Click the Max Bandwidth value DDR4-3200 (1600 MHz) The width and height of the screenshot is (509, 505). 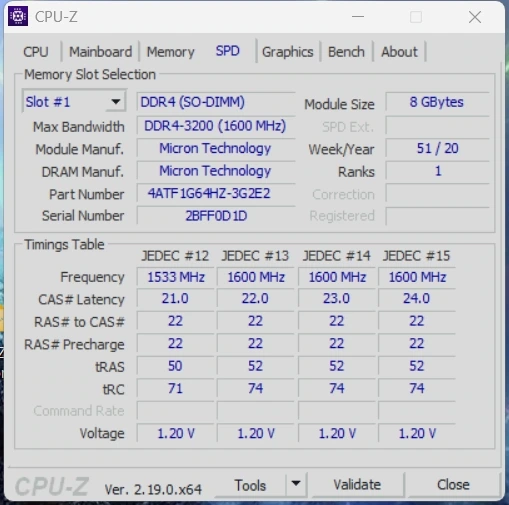click(x=216, y=126)
